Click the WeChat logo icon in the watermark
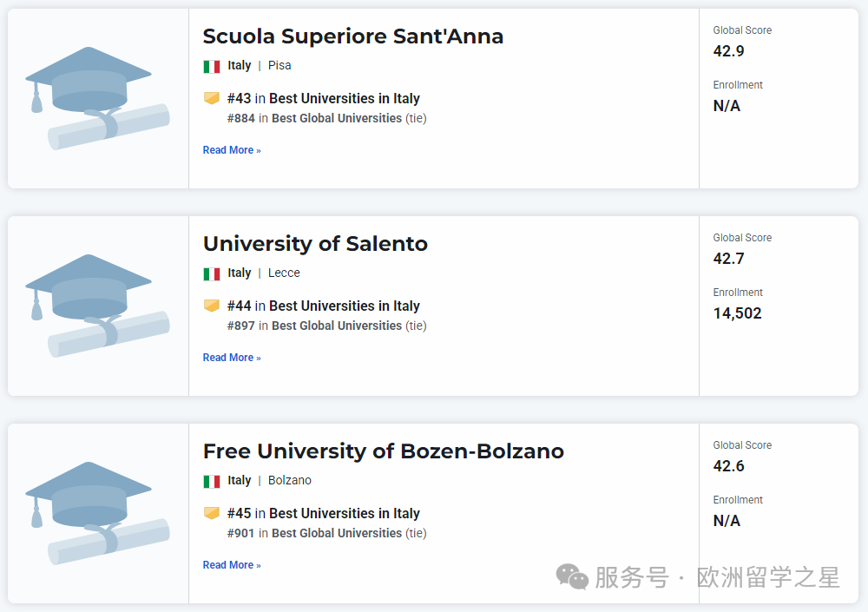Image resolution: width=868 pixels, height=612 pixels. pyautogui.click(x=572, y=576)
